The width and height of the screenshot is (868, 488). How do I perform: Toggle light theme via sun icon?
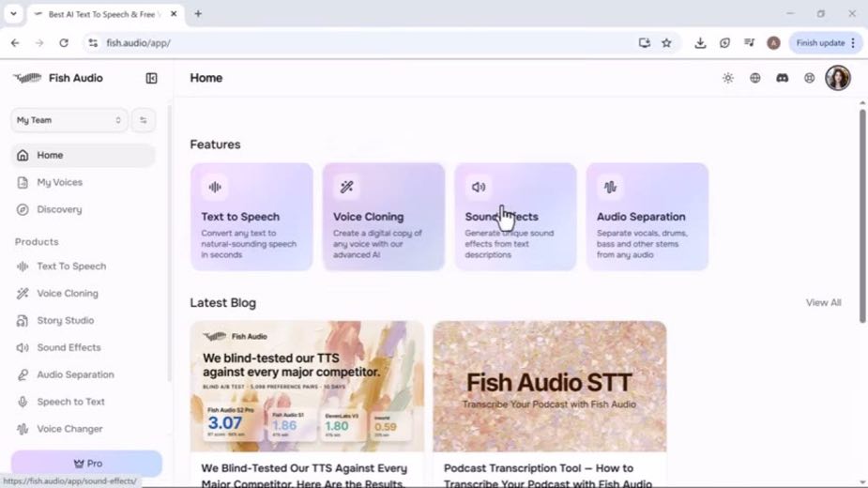(728, 78)
